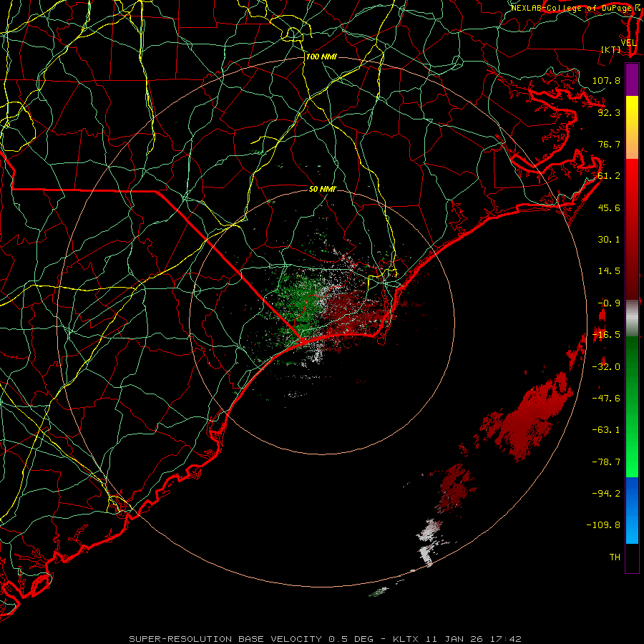Image resolution: width=644 pixels, height=644 pixels.
Task: Click the -63.1 velocity legend value
Action: pos(606,430)
